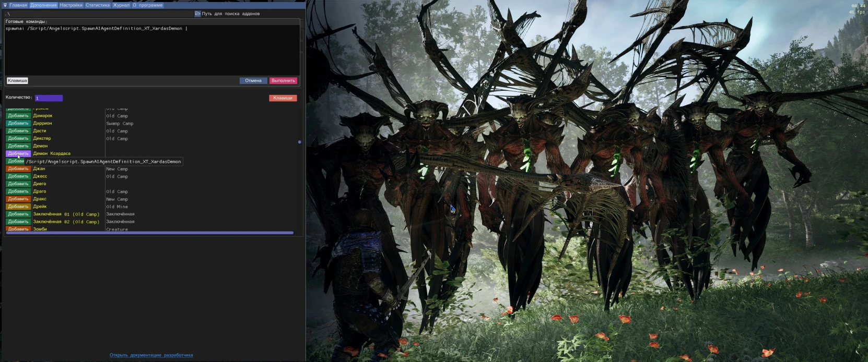Image resolution: width=868 pixels, height=362 pixels.
Task: Click Добавить next to Дракс
Action: click(x=18, y=199)
